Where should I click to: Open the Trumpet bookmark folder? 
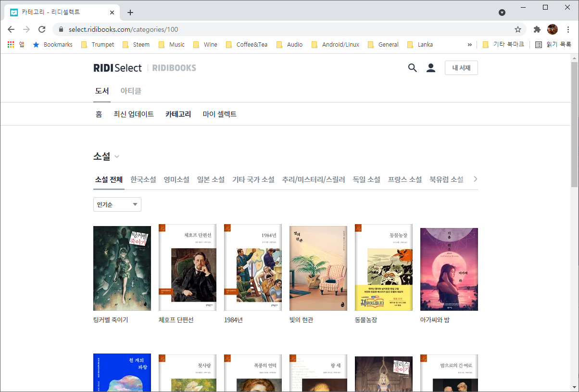98,45
